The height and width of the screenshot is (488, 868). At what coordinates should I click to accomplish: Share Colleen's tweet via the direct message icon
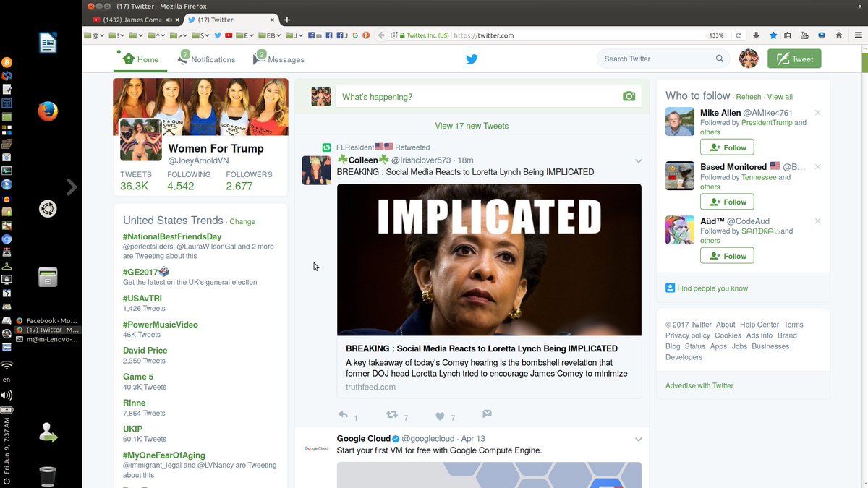click(x=487, y=414)
